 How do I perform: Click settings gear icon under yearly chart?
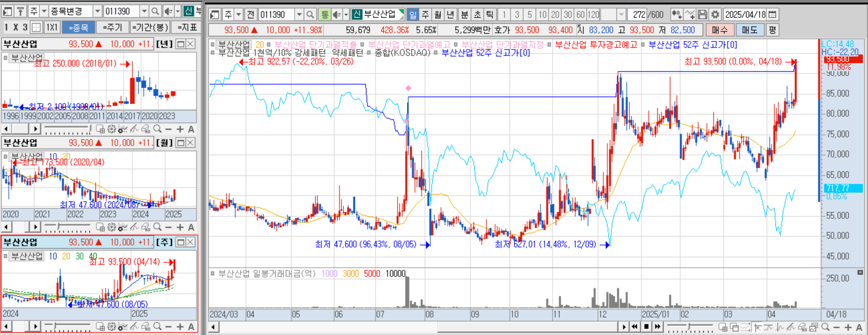111,129
